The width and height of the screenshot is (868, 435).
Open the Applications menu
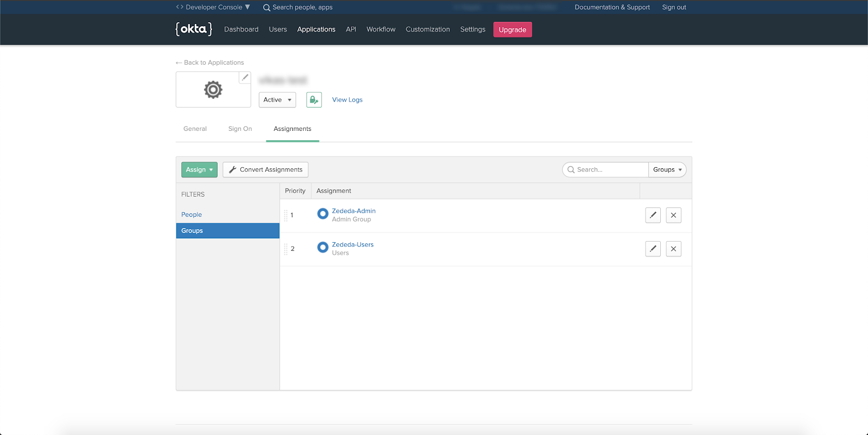point(316,29)
